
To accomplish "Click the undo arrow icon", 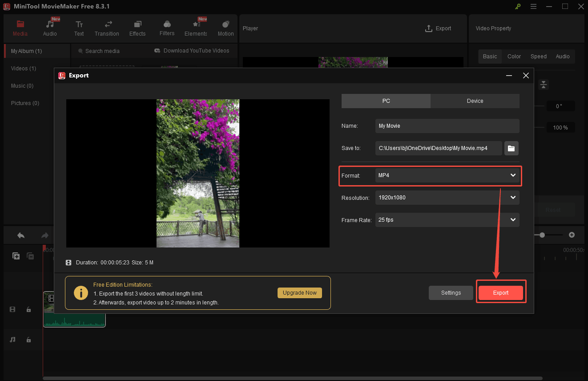I will tap(21, 235).
